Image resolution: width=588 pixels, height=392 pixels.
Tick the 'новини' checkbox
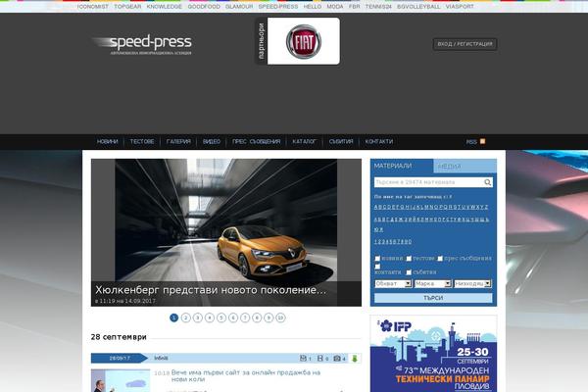click(x=377, y=259)
